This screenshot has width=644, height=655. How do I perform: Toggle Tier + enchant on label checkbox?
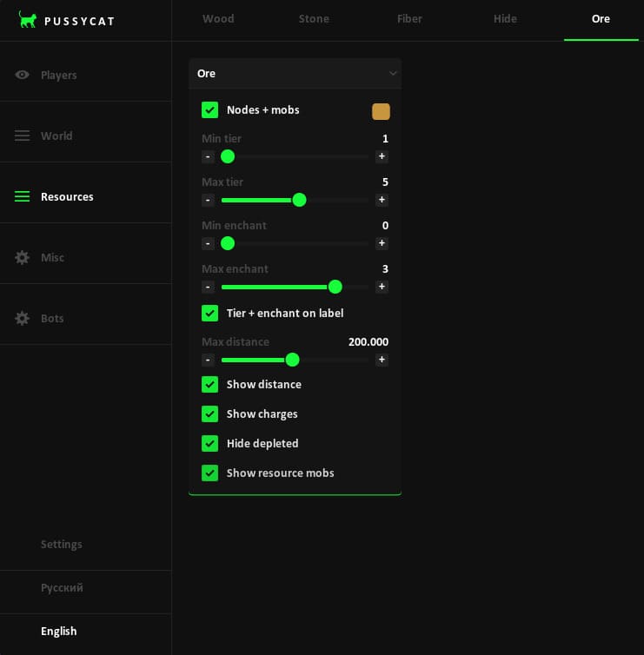point(209,314)
